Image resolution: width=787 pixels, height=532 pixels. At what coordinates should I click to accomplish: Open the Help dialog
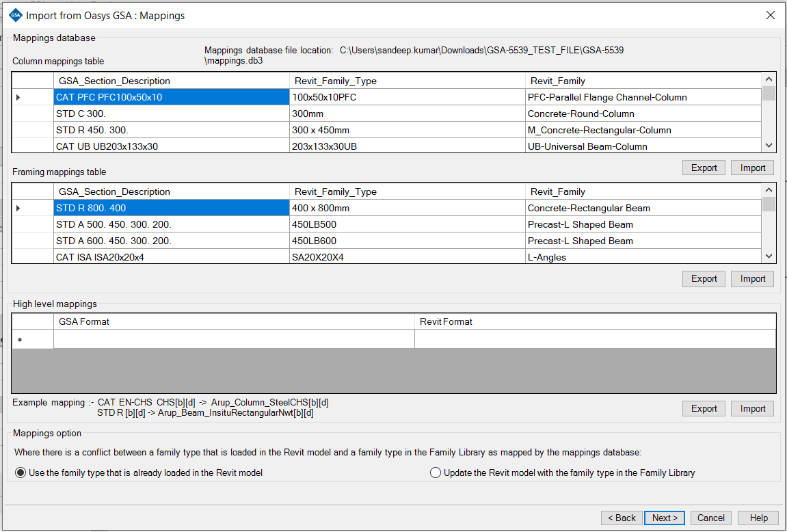point(758,518)
